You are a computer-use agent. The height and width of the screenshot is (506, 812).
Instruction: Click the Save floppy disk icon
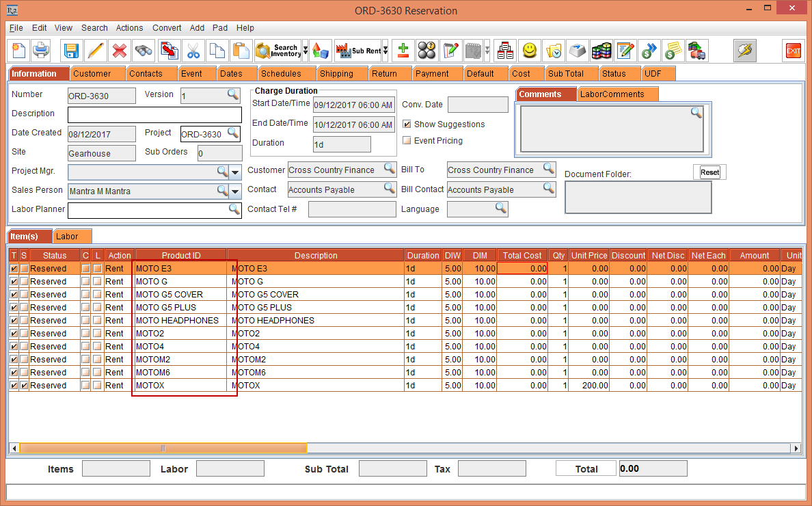pos(71,51)
